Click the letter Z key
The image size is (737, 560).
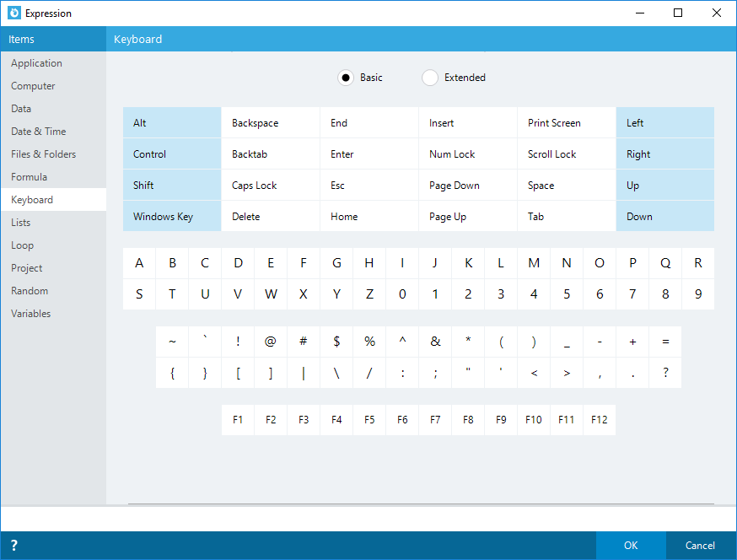[x=369, y=293]
